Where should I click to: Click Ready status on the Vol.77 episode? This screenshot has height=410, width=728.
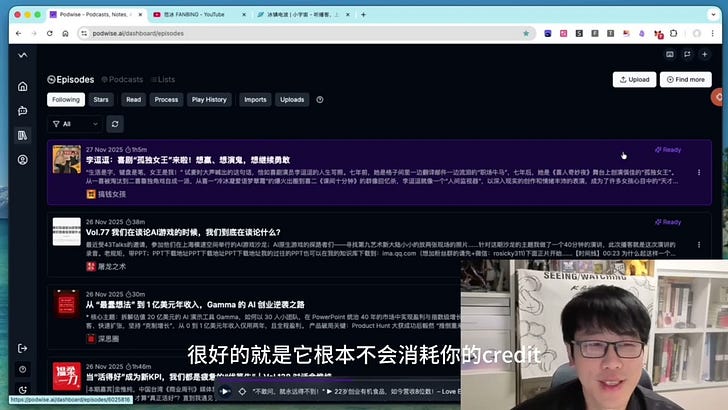[x=668, y=222]
